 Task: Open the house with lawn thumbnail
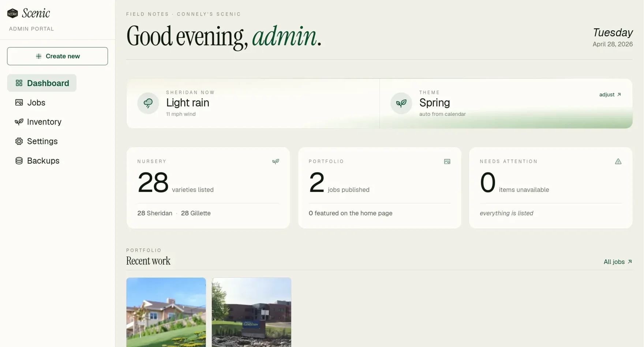pos(166,312)
